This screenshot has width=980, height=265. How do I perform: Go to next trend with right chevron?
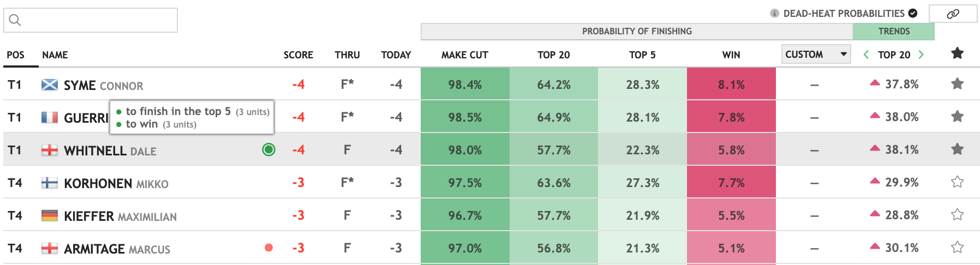[x=921, y=55]
